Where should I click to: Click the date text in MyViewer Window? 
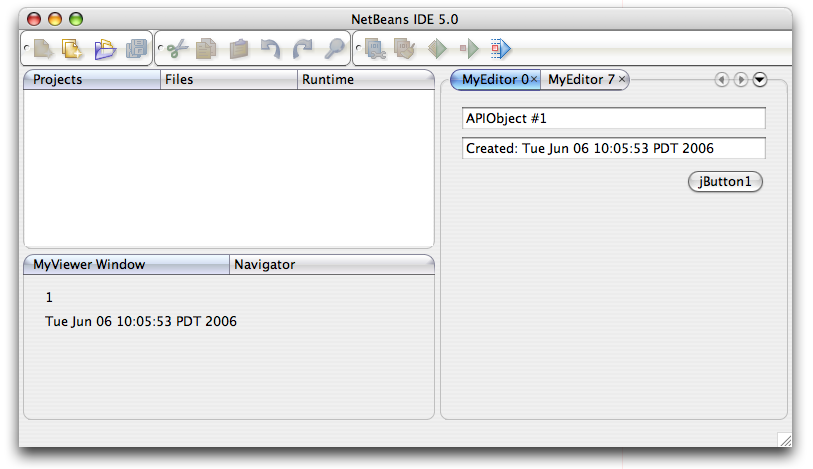pyautogui.click(x=141, y=322)
